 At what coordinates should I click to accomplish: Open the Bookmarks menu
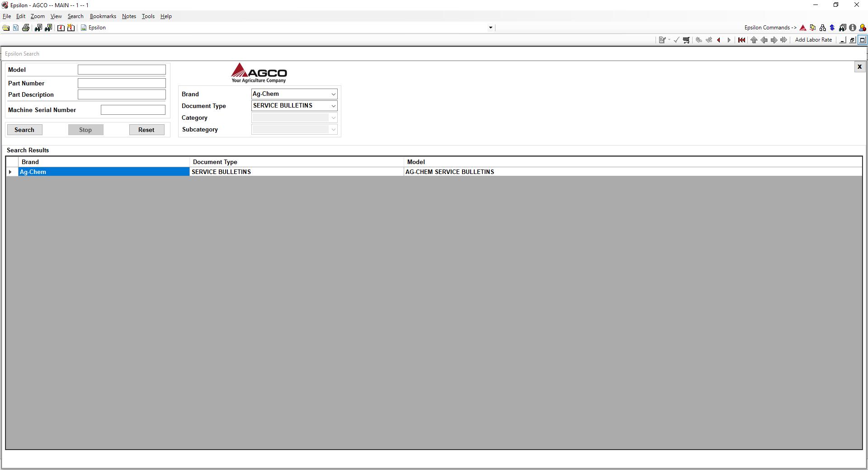point(103,16)
